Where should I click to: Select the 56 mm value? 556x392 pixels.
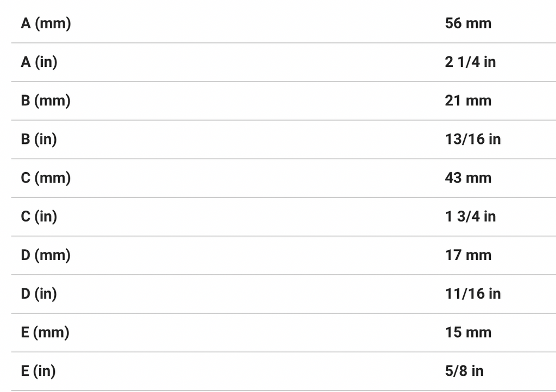(467, 23)
